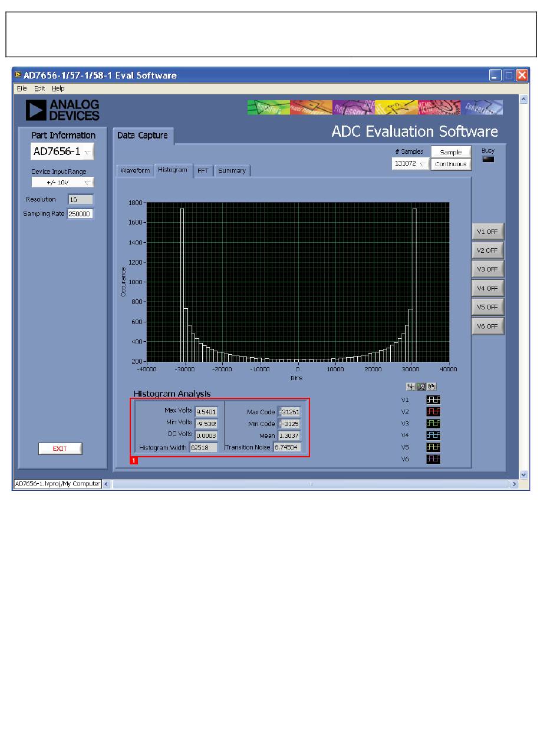Viewport: 560px width, 739px height.
Task: Click the V5 yellow plot legend icon
Action: [433, 447]
